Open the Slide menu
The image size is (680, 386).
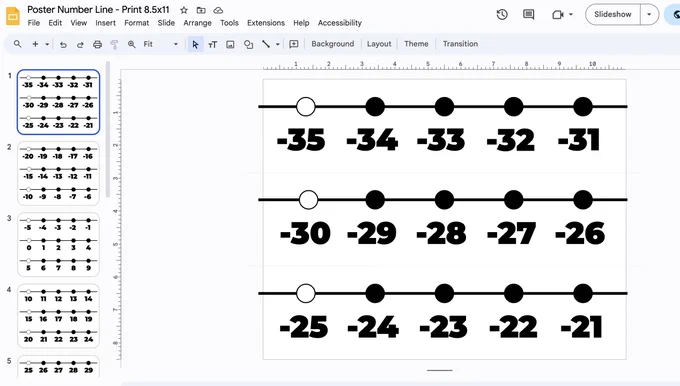click(x=166, y=23)
